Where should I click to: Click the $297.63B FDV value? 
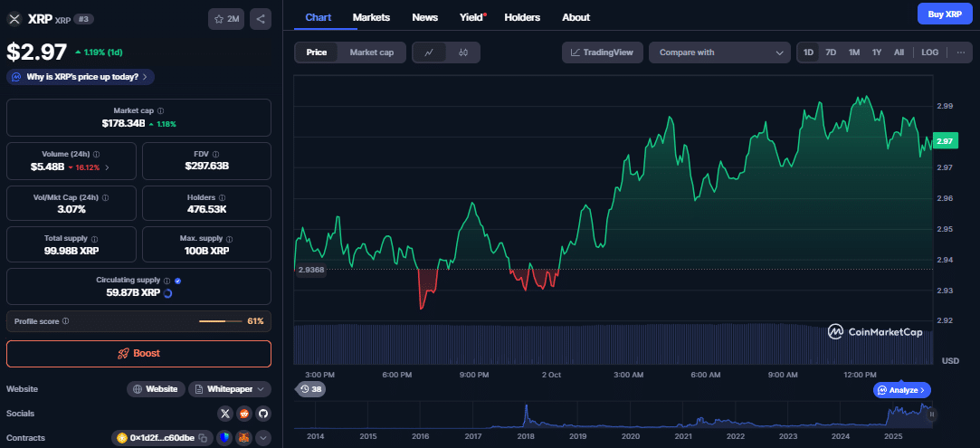207,167
